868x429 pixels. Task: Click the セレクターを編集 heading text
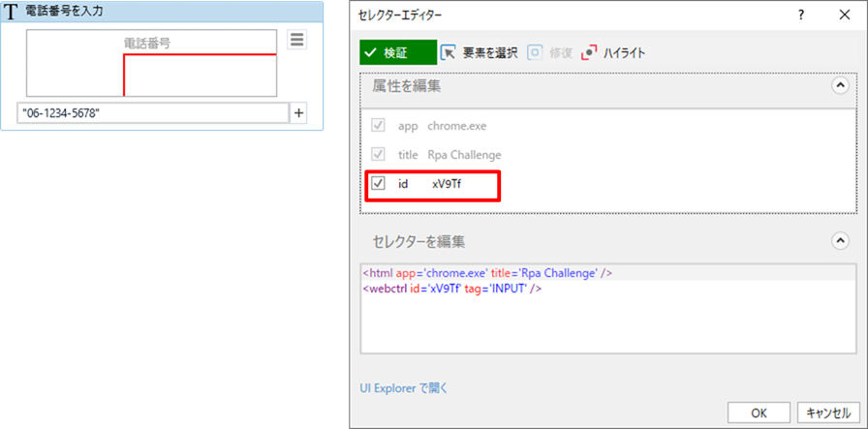(x=419, y=241)
